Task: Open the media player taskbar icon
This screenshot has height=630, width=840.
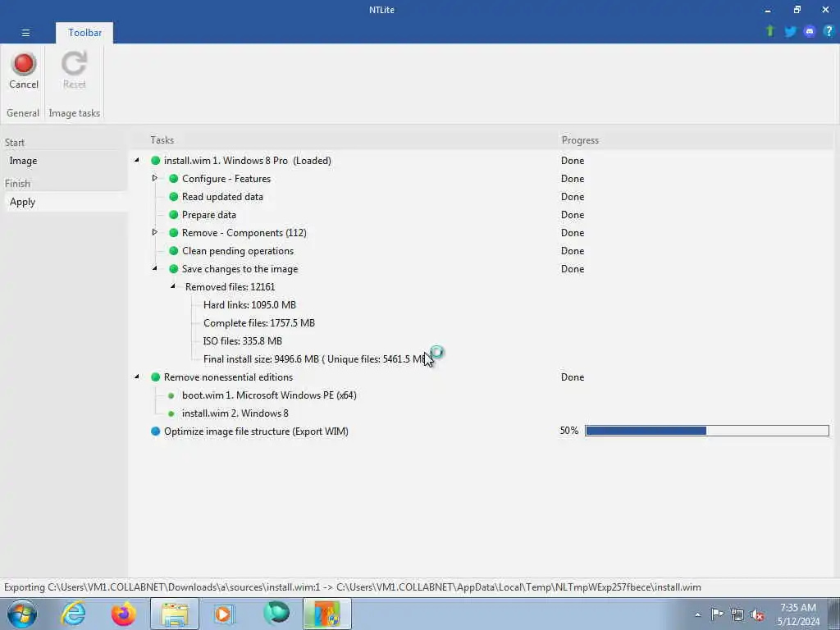Action: (224, 614)
